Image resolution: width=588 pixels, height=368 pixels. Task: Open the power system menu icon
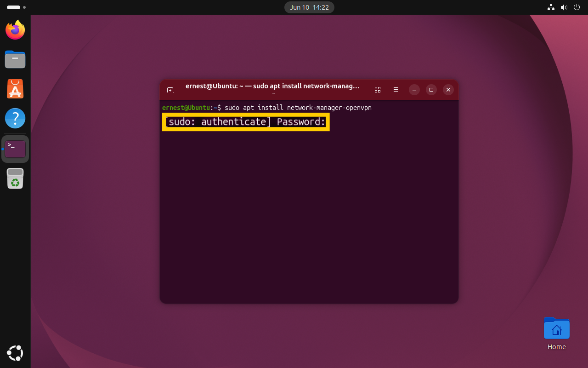(x=577, y=7)
